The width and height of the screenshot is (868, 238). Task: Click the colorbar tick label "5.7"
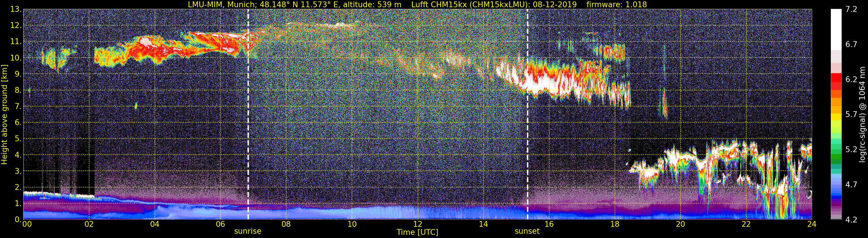pos(851,115)
